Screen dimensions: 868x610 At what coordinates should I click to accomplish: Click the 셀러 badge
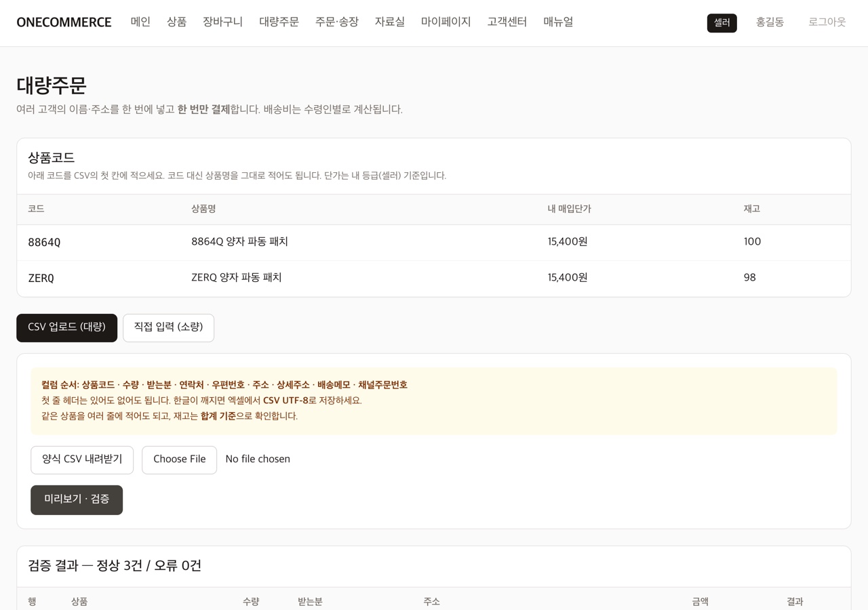tap(722, 22)
